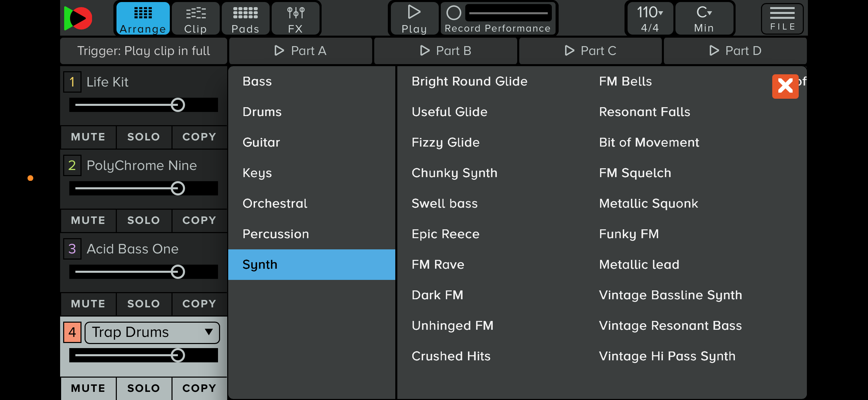Open the FX mixer view
Image resolution: width=868 pixels, height=400 pixels.
click(295, 18)
